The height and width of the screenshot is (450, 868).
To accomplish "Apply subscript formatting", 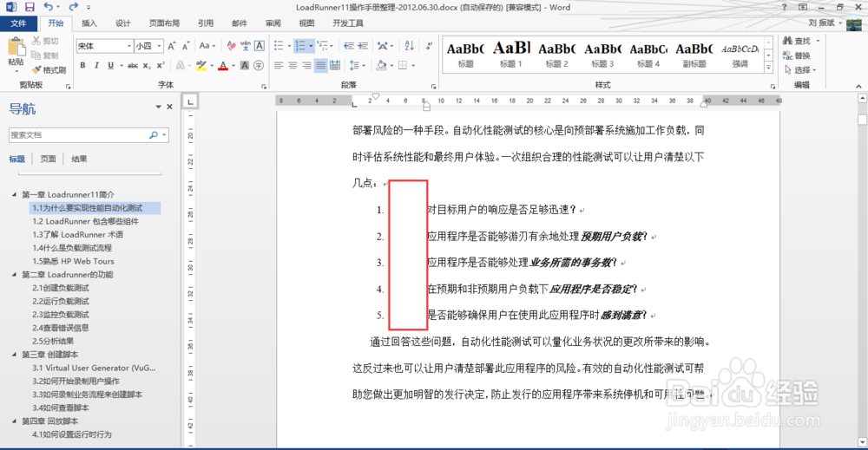I will [x=147, y=66].
